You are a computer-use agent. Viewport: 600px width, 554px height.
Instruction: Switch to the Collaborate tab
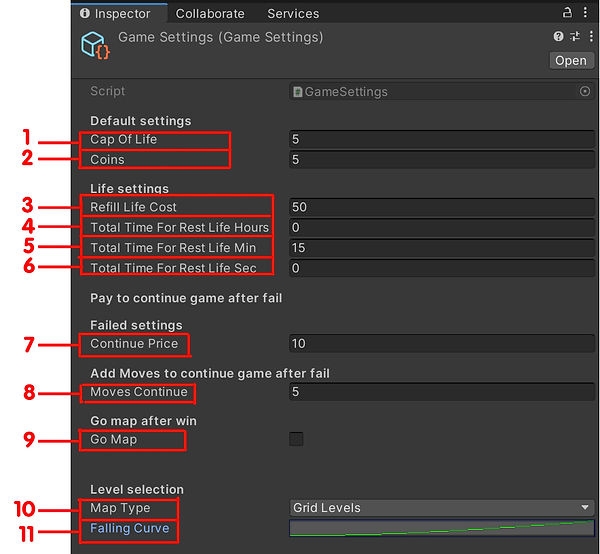coord(210,13)
